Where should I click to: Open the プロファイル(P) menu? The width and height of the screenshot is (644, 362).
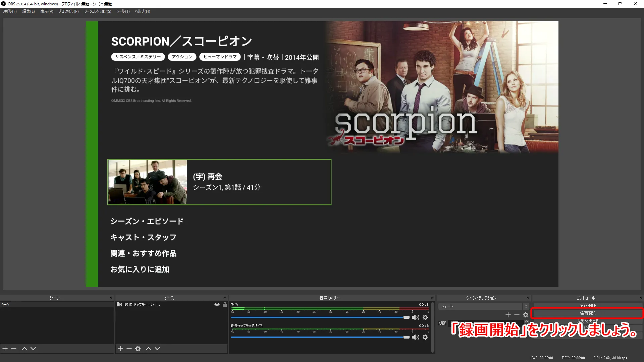[68, 11]
